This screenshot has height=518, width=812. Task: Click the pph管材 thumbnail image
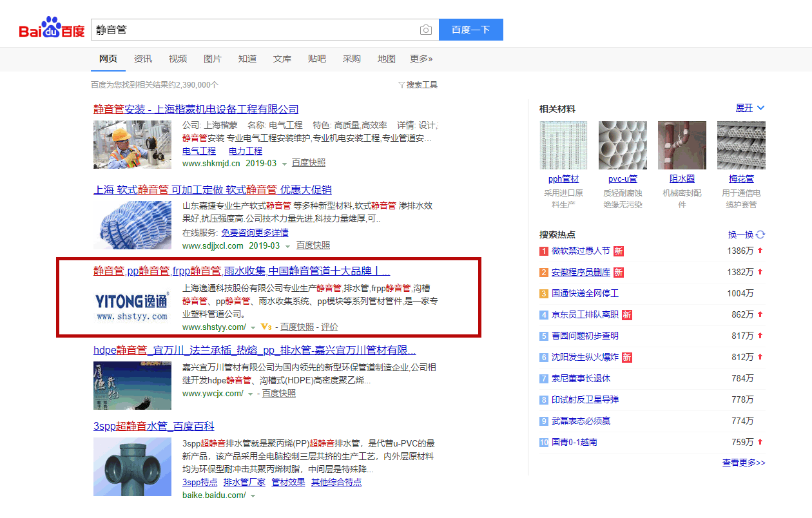coord(563,146)
